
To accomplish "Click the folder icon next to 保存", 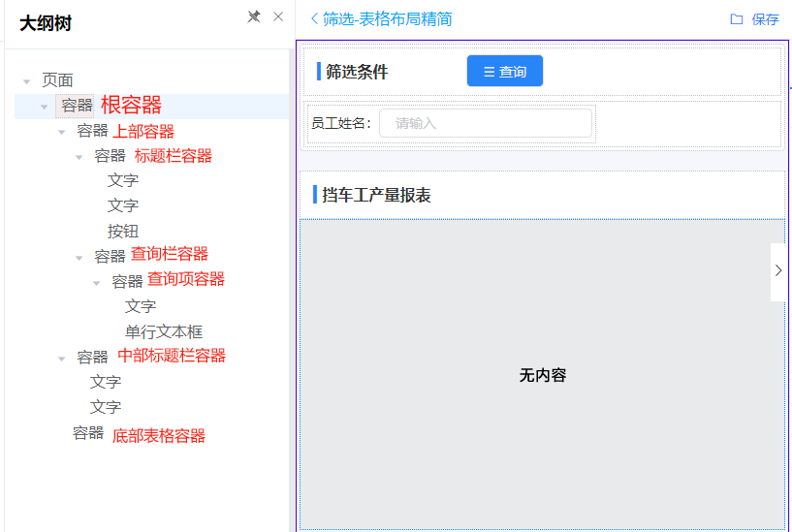I will coord(737,19).
